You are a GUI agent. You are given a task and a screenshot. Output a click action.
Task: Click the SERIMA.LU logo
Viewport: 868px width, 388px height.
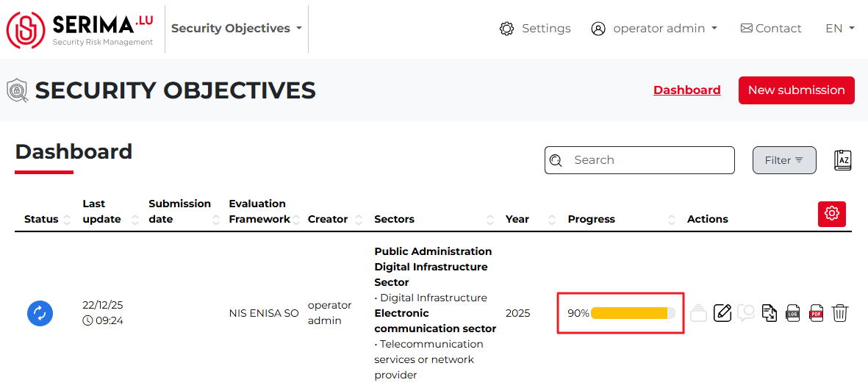pyautogui.click(x=80, y=29)
